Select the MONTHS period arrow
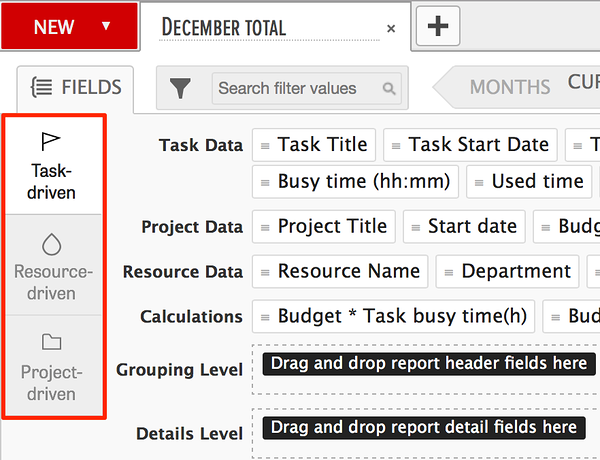This screenshot has width=600, height=460. click(510, 87)
